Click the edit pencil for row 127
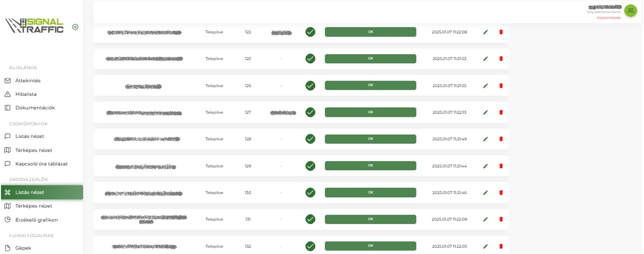This screenshot has width=644, height=254. (485, 113)
